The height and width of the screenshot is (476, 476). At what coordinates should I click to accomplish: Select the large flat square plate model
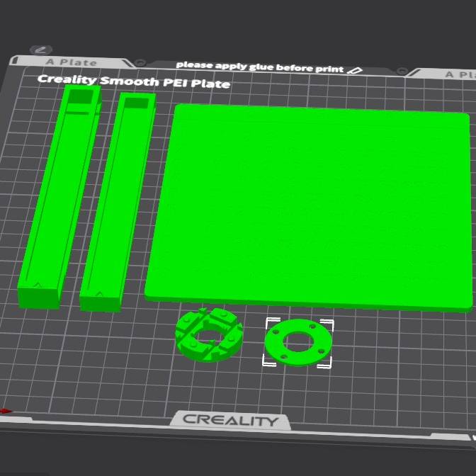308,207
